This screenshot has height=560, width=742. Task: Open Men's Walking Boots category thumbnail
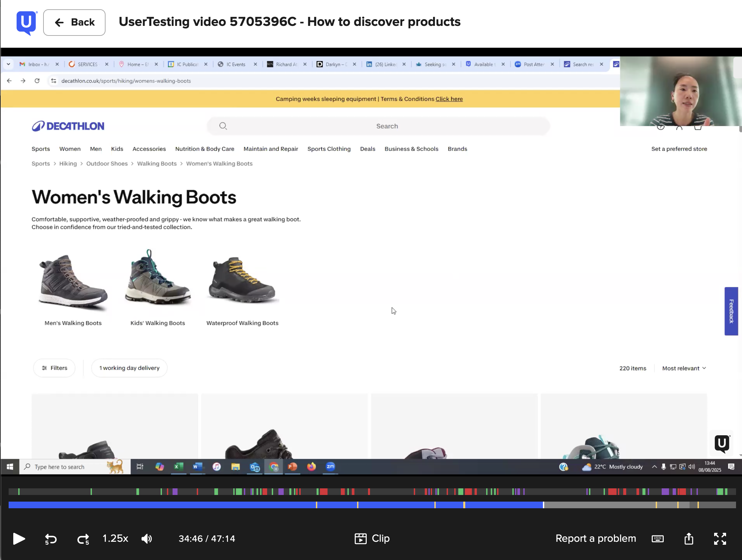73,287
